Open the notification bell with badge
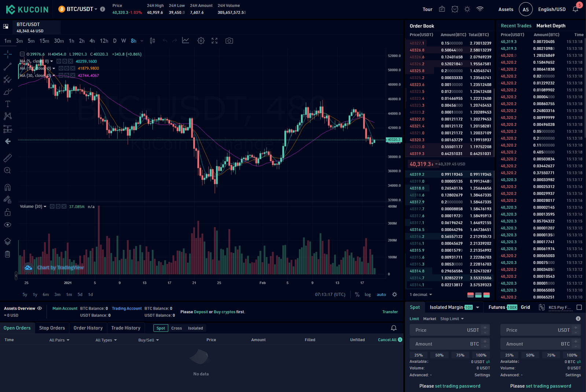 point(576,9)
